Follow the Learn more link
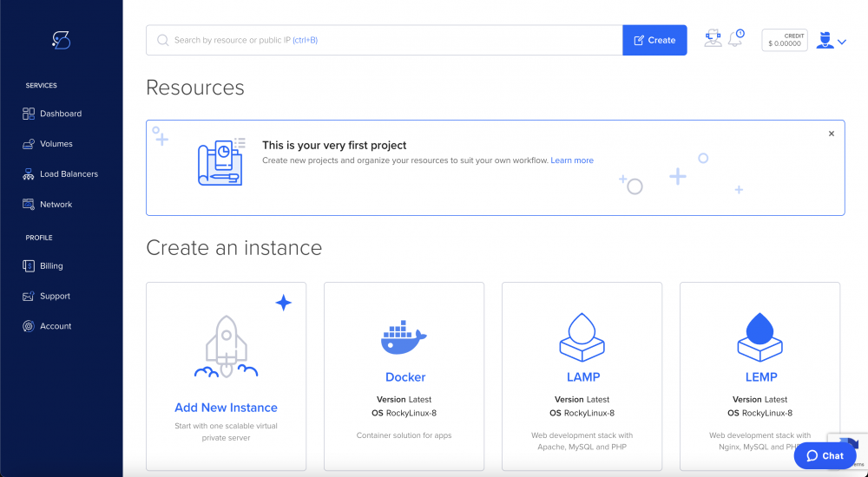 572,160
